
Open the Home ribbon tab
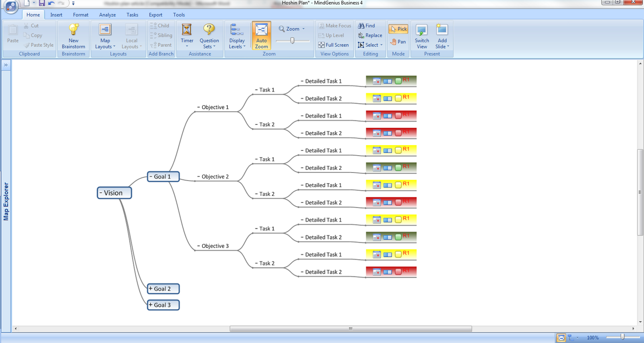tap(33, 15)
